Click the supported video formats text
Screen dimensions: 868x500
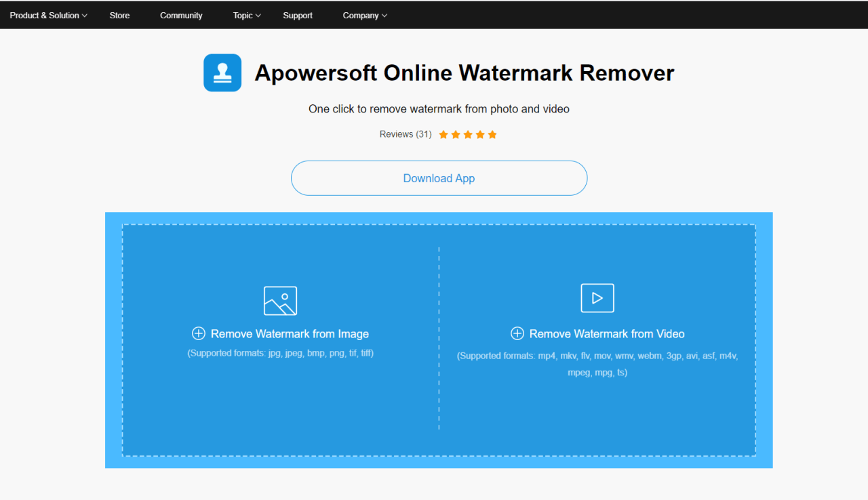coord(597,364)
